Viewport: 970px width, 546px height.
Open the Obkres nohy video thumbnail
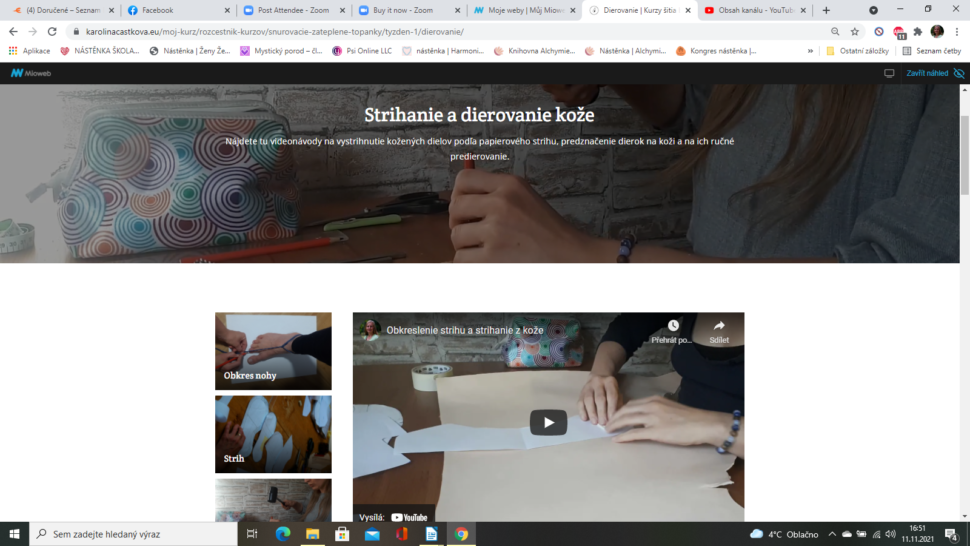(273, 351)
